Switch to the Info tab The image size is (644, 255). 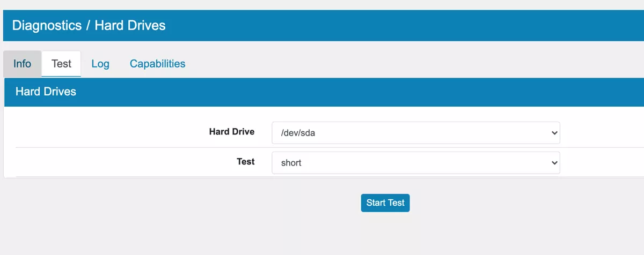click(x=22, y=64)
